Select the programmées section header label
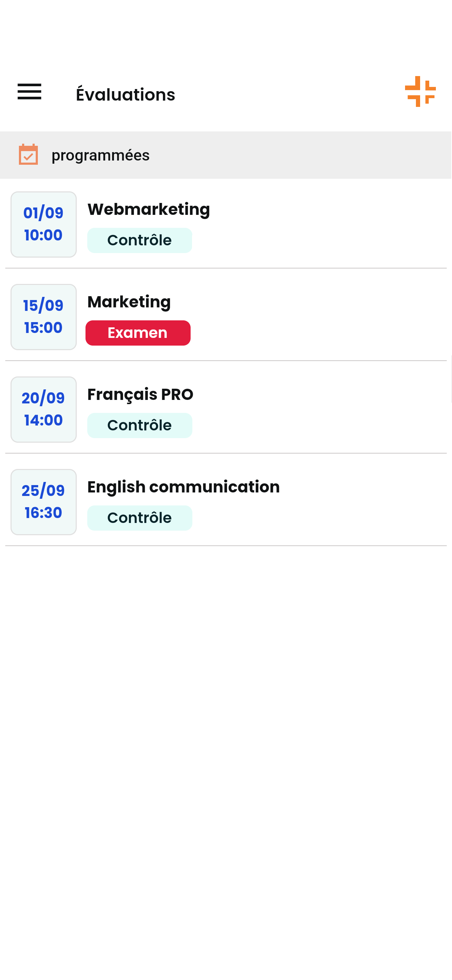The width and height of the screenshot is (452, 980). pyautogui.click(x=101, y=155)
